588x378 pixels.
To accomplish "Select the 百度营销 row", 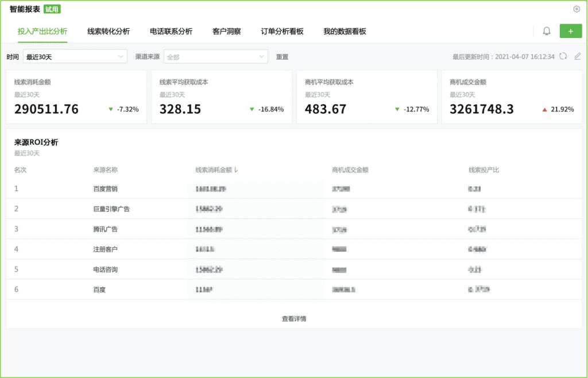I will tap(109, 188).
